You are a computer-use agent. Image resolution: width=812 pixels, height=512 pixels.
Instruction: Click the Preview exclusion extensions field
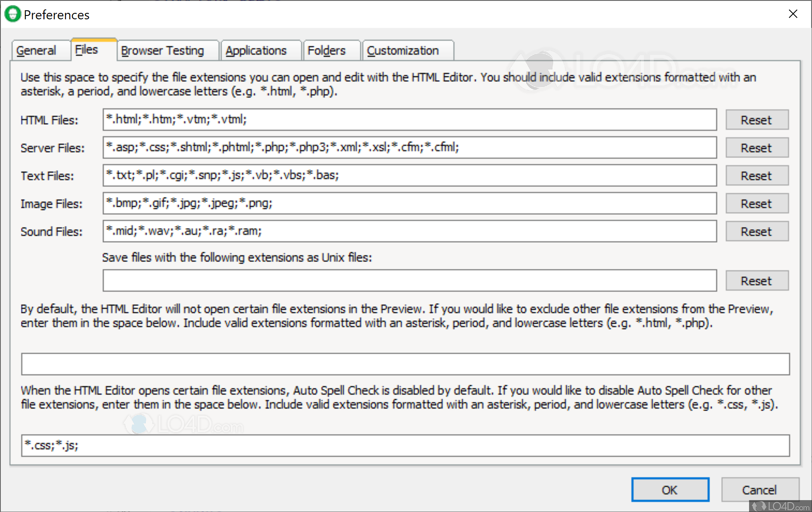point(405,364)
